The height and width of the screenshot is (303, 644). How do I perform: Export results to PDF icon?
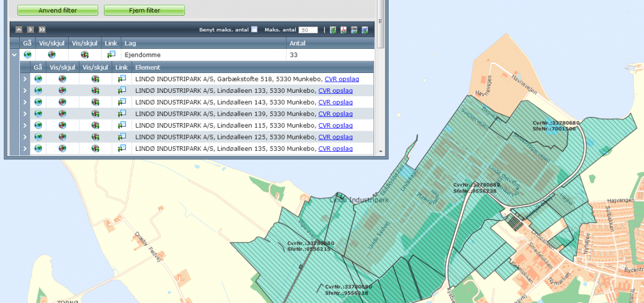343,30
